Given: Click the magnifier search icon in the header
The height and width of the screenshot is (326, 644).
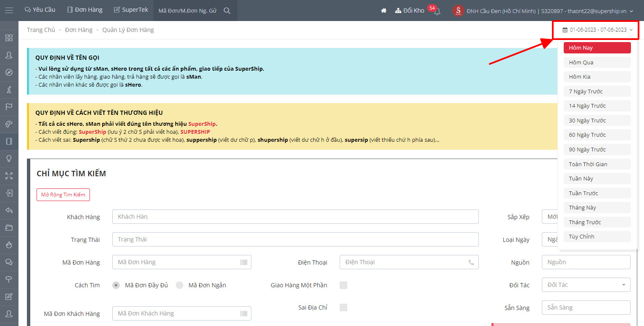Looking at the screenshot, I should (227, 11).
